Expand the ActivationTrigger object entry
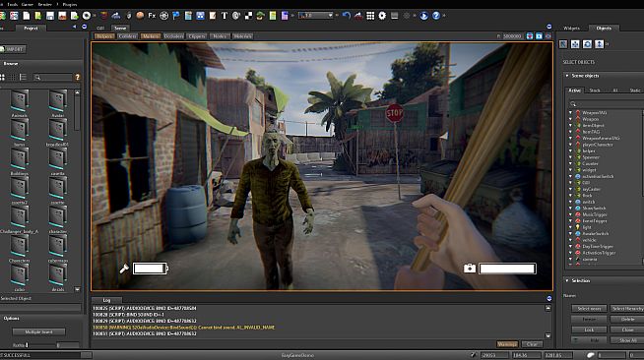The image size is (644, 360). pos(570,253)
